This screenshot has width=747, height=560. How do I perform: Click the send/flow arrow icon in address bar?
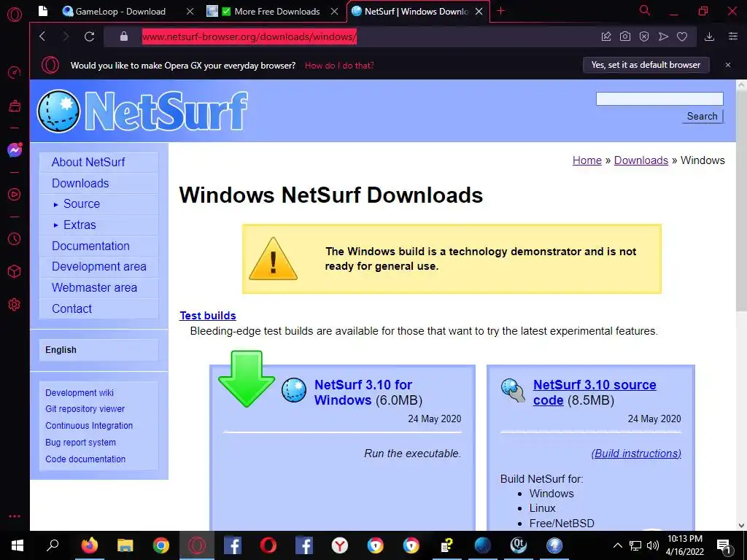663,36
